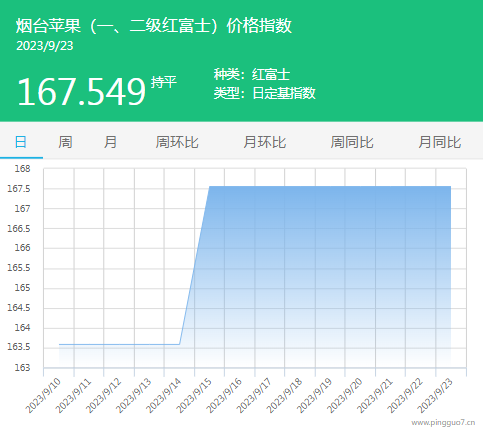Switch to the 月 monthly tab
The width and height of the screenshot is (483, 432).
110,142
